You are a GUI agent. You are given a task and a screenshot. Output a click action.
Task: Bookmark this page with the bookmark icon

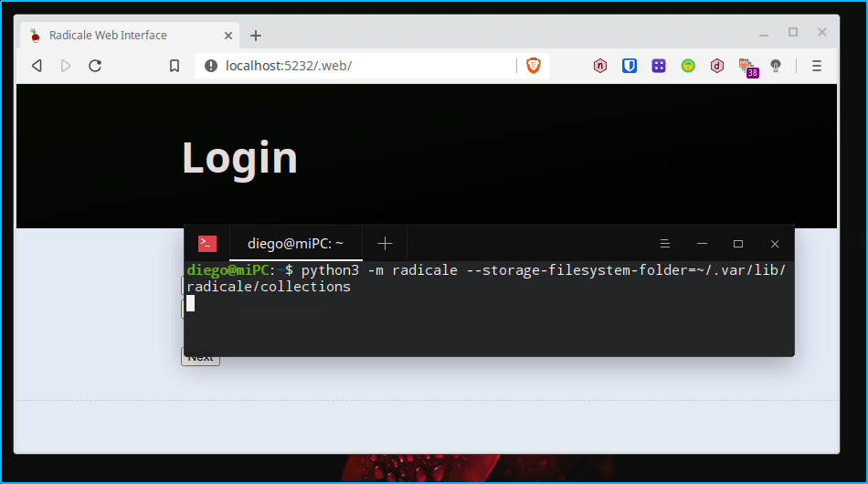tap(175, 66)
